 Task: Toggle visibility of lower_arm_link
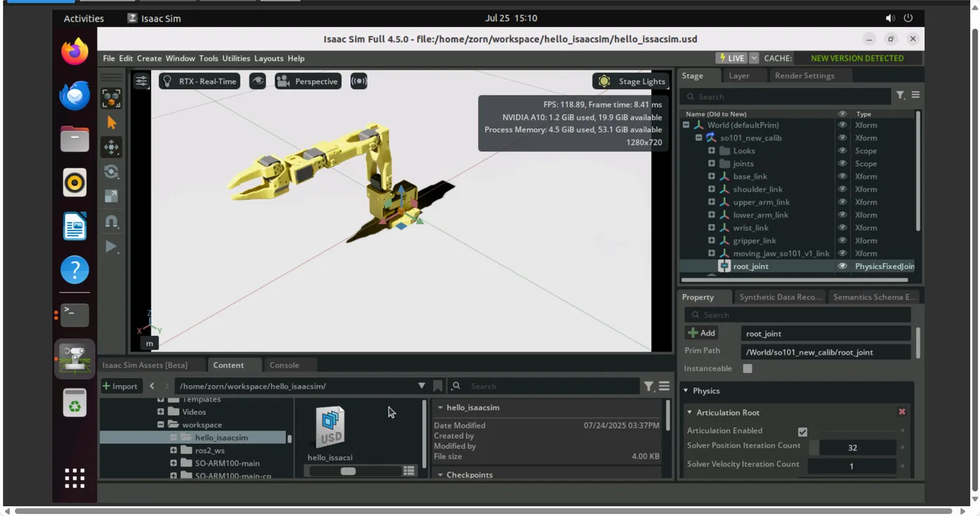pos(842,215)
